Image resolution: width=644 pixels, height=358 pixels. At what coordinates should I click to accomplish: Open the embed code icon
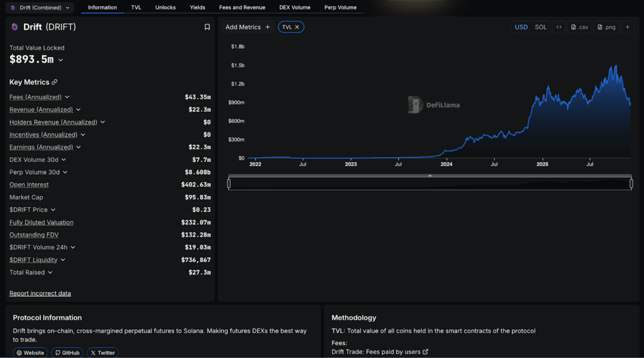[x=559, y=27]
